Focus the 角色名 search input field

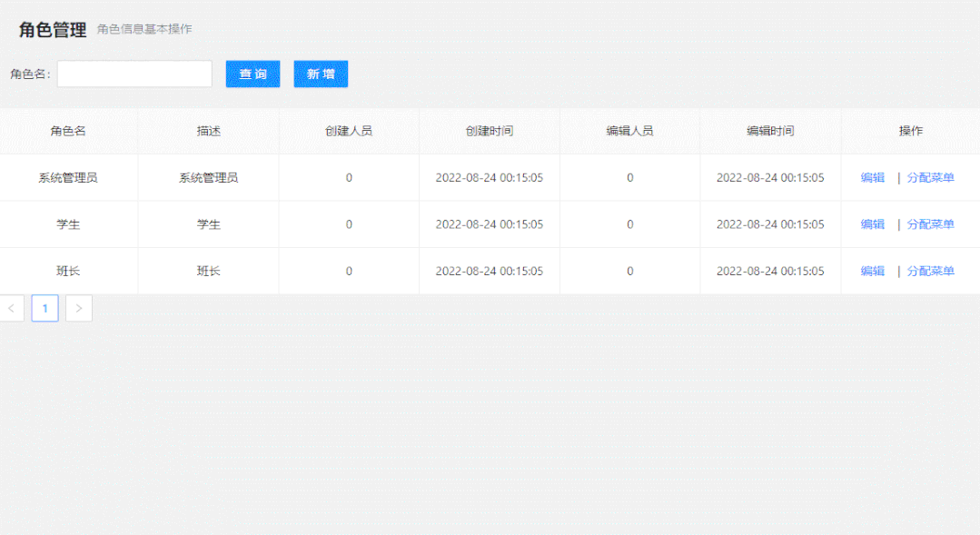(134, 74)
